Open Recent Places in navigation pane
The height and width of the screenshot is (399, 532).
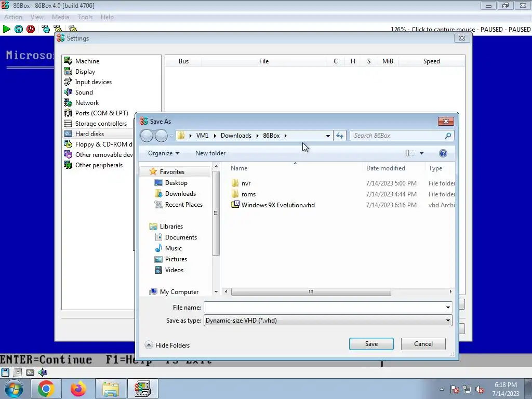point(183,205)
